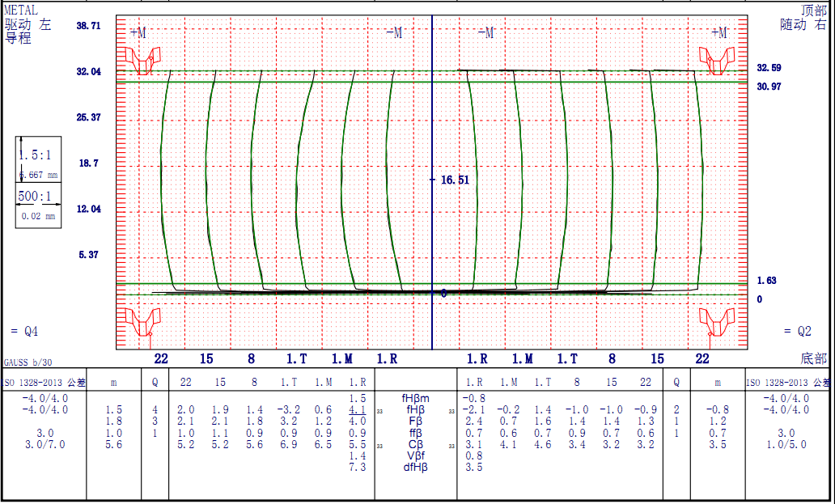Click the -2.1 fHβ value
The image size is (835, 504).
[x=473, y=410]
